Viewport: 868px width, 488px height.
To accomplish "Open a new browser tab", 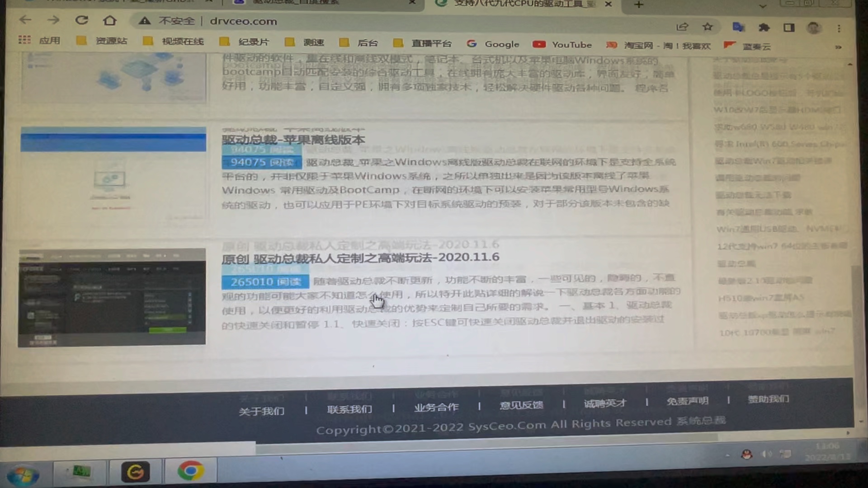I will click(639, 5).
